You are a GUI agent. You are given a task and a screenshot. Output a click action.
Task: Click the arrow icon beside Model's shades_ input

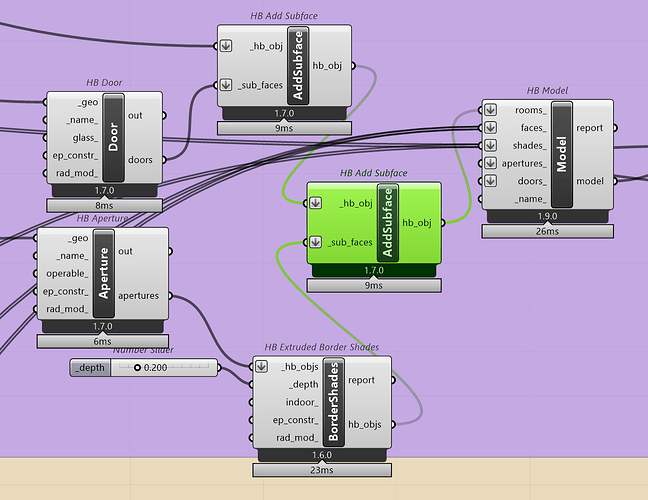(x=490, y=146)
